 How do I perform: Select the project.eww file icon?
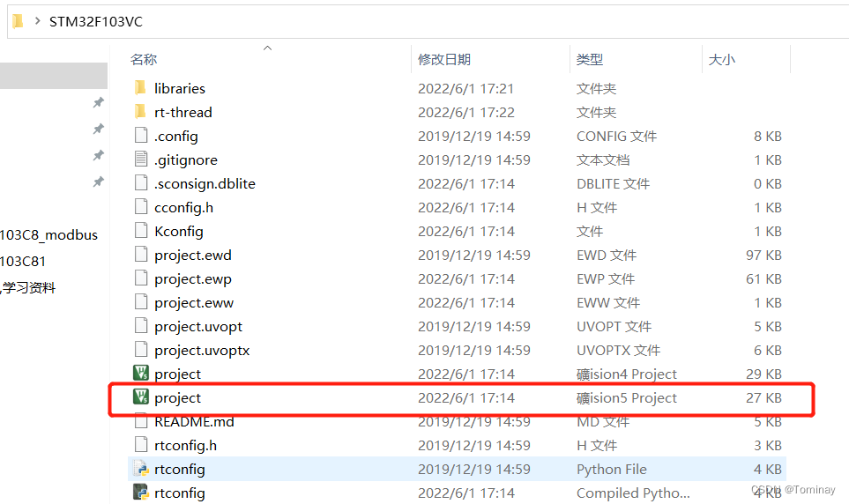click(x=141, y=302)
